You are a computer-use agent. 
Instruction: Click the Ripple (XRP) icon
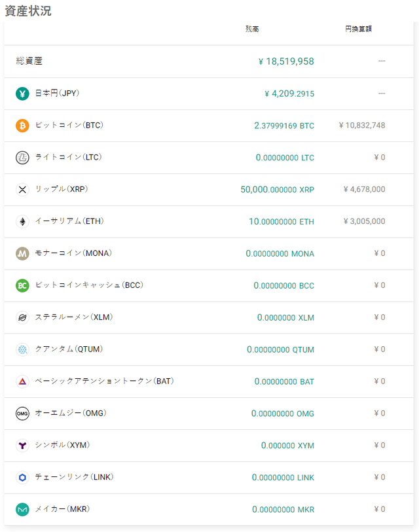click(22, 189)
